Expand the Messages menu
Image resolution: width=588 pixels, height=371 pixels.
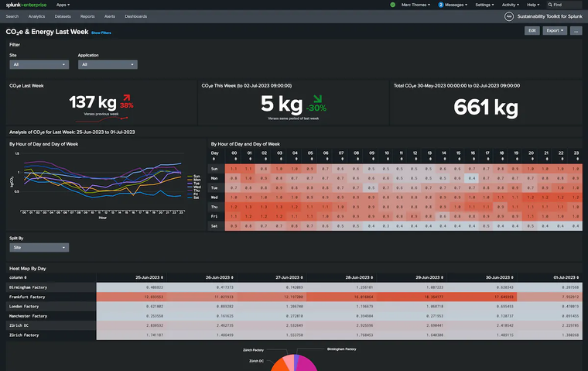456,5
